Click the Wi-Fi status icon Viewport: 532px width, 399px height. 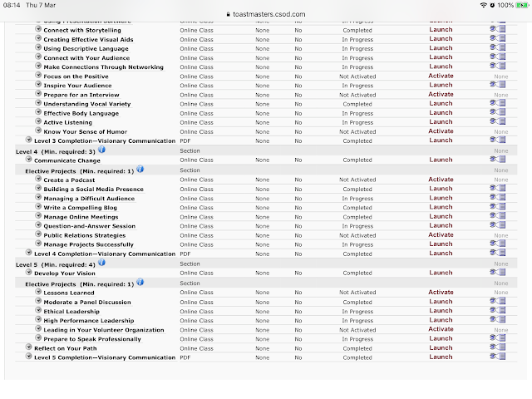click(x=484, y=5)
